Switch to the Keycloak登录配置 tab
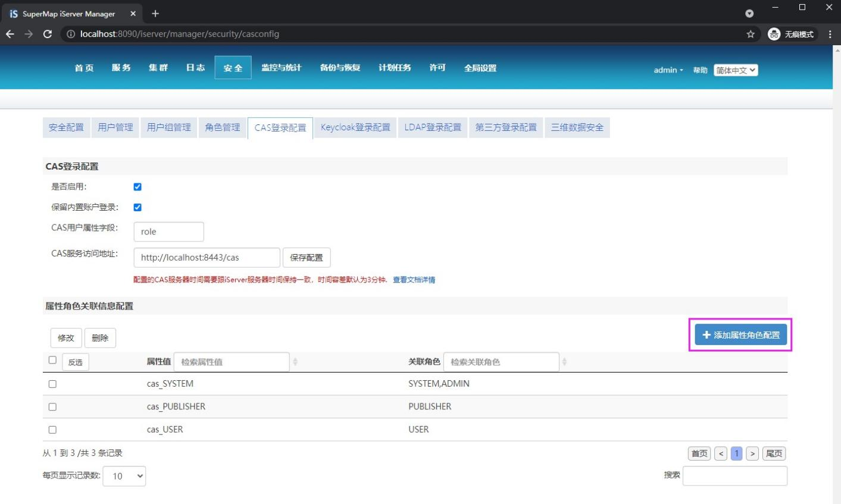Screen dimensions: 841x504 click(x=355, y=127)
